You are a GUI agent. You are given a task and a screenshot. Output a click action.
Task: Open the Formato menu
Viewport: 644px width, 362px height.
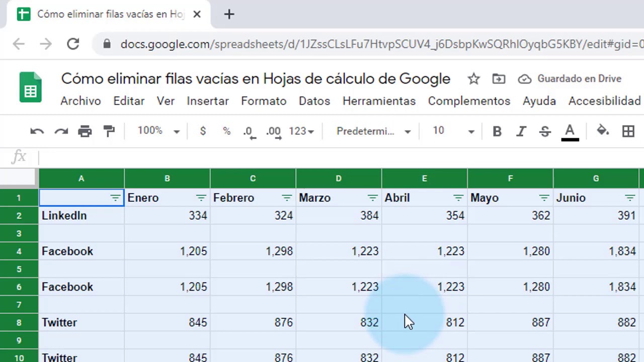(264, 101)
